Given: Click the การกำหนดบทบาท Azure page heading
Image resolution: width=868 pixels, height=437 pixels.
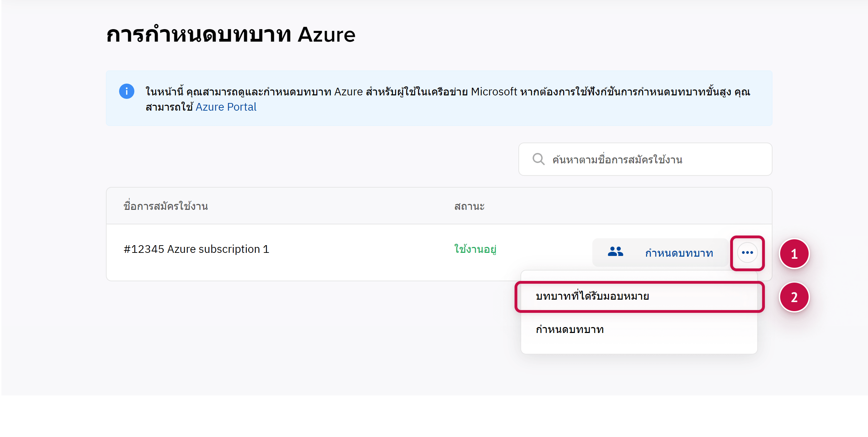Looking at the screenshot, I should pos(231,35).
